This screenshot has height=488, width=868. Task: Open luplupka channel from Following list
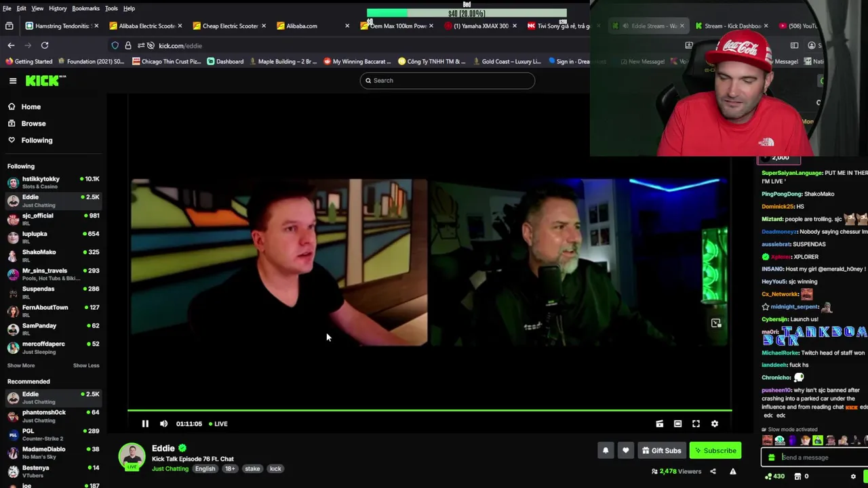point(53,237)
